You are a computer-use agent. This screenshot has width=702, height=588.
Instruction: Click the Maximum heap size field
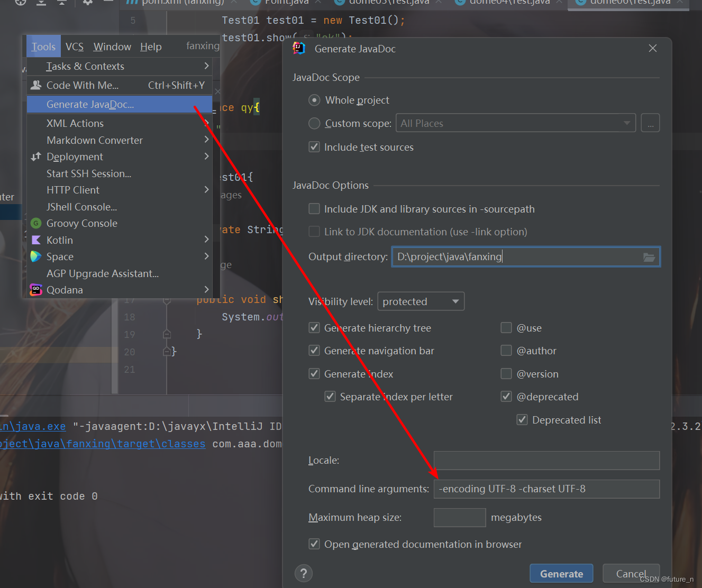point(460,517)
